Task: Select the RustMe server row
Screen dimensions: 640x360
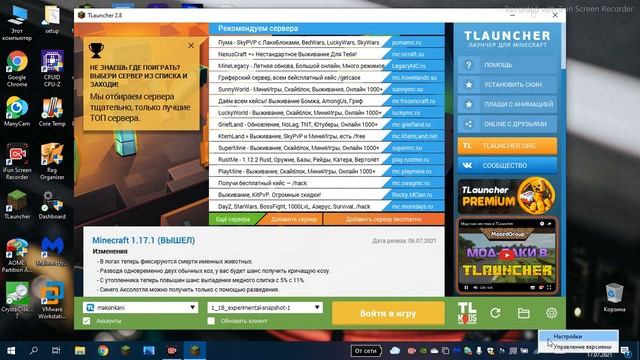Action: click(x=327, y=160)
